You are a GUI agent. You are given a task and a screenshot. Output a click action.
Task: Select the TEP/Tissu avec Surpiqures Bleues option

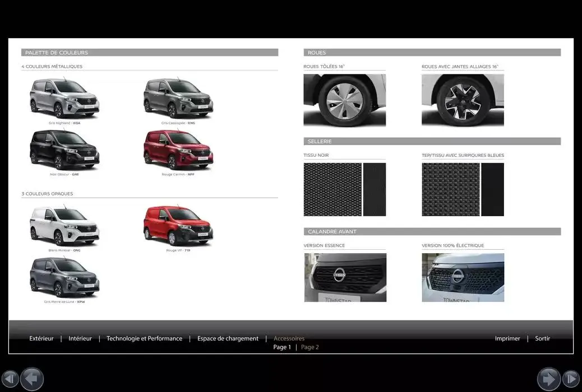tap(463, 189)
